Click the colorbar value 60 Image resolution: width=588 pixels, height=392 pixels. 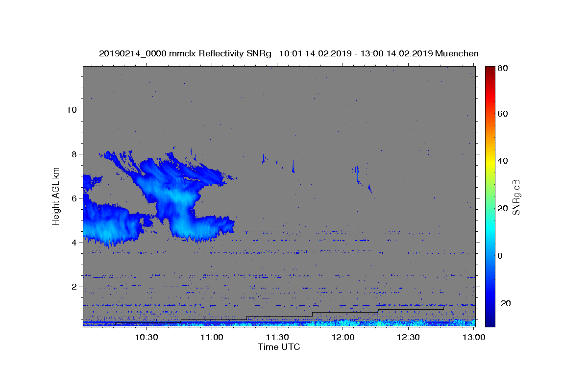tap(502, 114)
